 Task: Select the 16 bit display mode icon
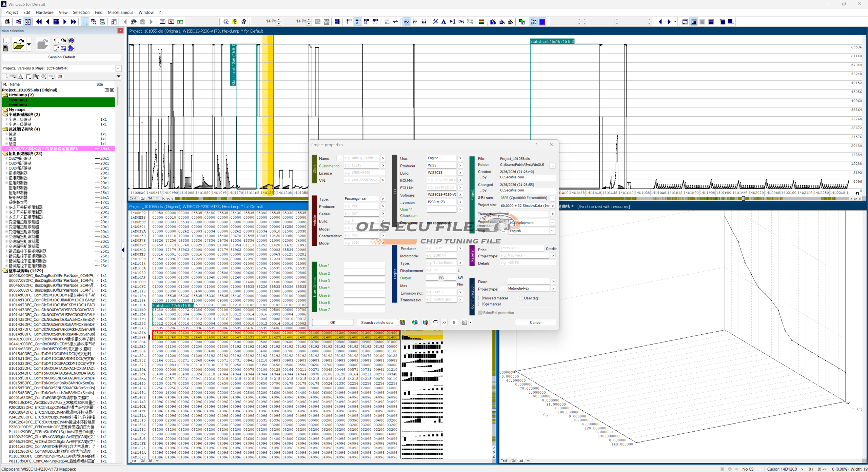click(357, 22)
